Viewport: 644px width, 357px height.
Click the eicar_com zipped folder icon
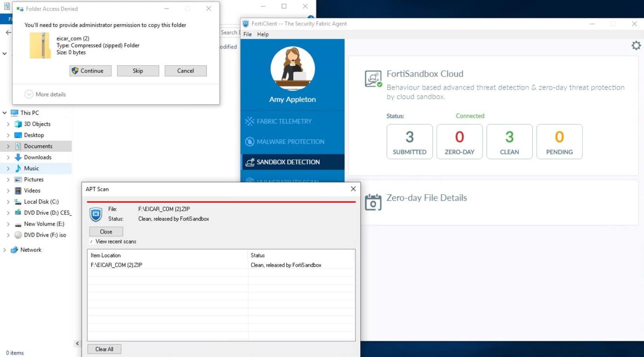click(x=40, y=45)
